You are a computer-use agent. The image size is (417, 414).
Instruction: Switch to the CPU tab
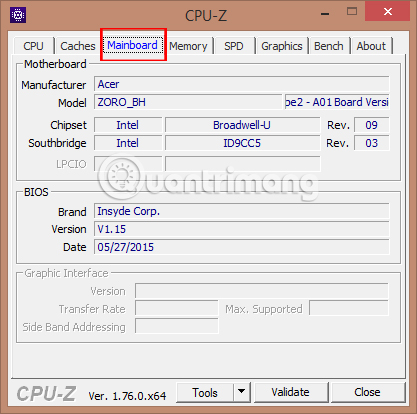(33, 46)
